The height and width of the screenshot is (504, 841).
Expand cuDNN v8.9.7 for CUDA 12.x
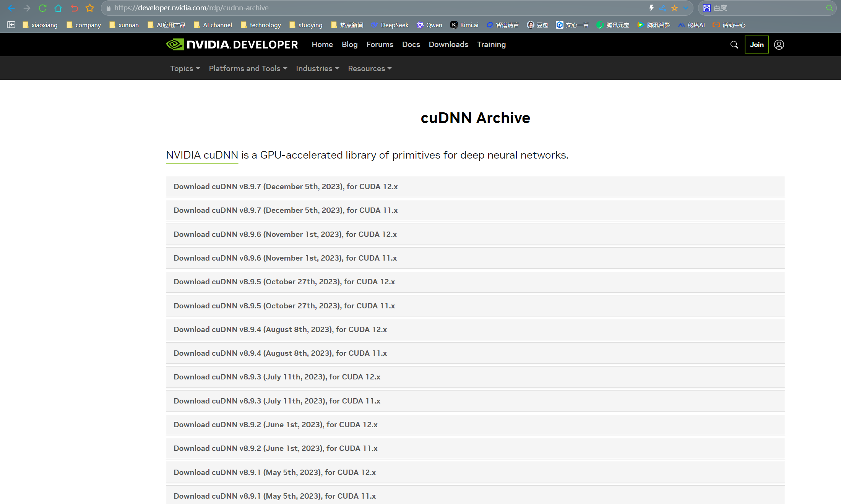click(x=286, y=186)
